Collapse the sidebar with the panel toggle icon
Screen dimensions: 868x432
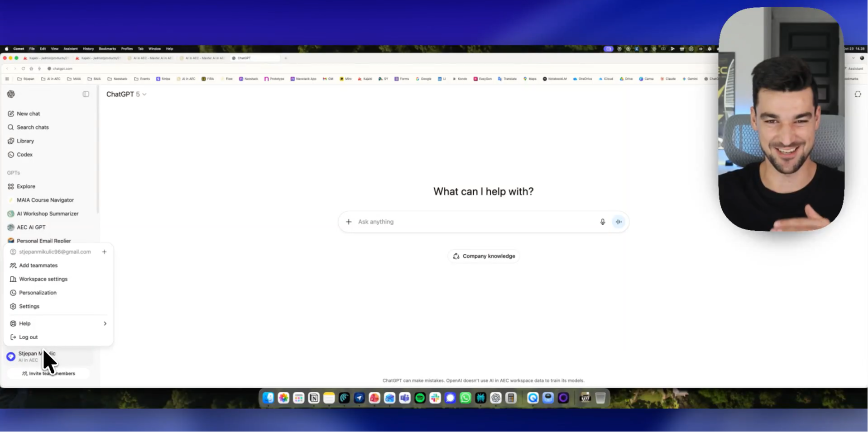[x=86, y=94]
